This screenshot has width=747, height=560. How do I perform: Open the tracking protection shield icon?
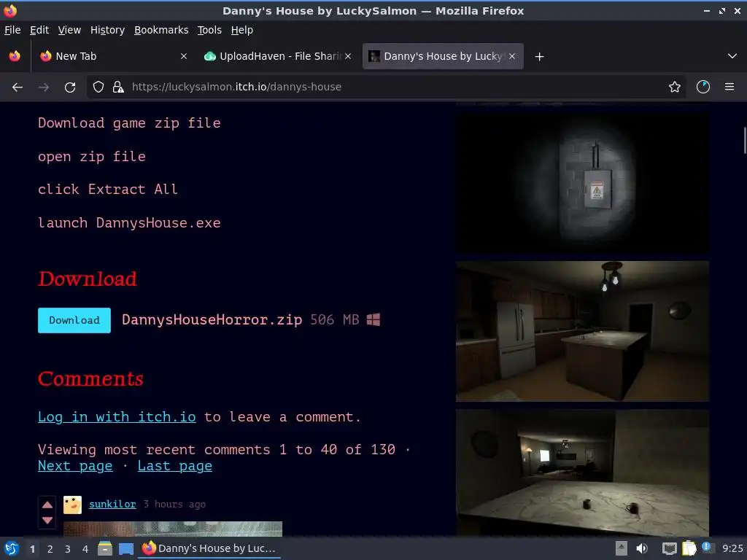click(x=98, y=87)
